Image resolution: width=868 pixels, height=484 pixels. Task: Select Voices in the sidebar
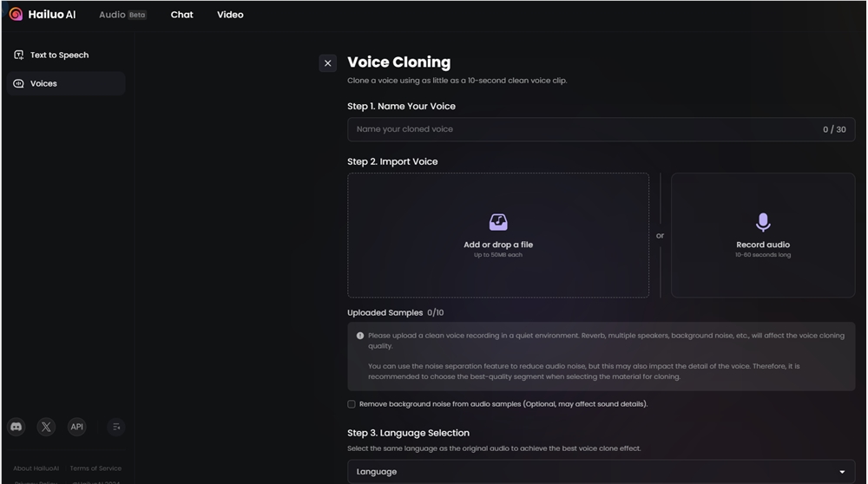(x=43, y=84)
